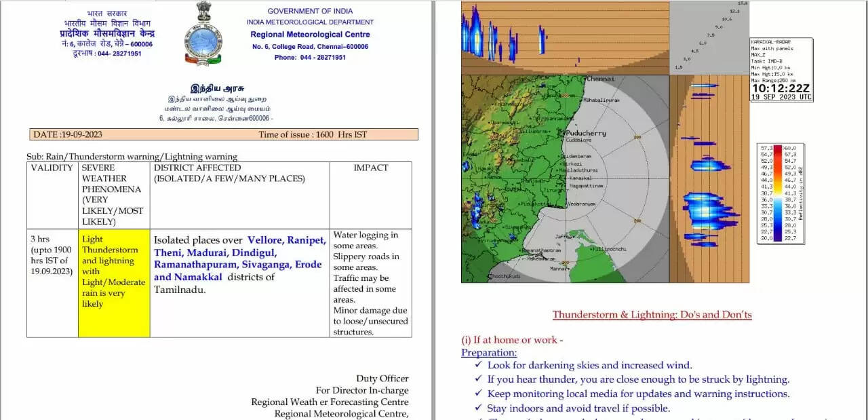Image resolution: width=868 pixels, height=420 pixels.
Task: Click the underlined "Preparation:" heading
Action: coord(489,352)
